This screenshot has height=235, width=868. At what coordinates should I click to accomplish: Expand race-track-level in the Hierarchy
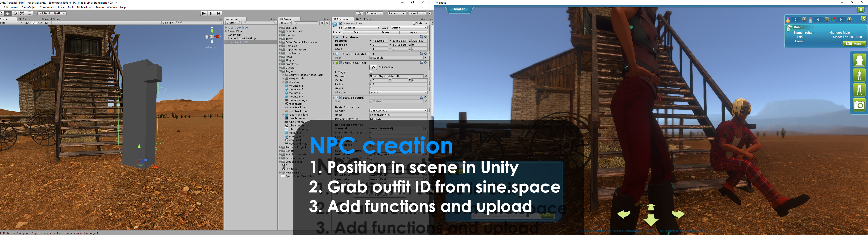tap(226, 28)
